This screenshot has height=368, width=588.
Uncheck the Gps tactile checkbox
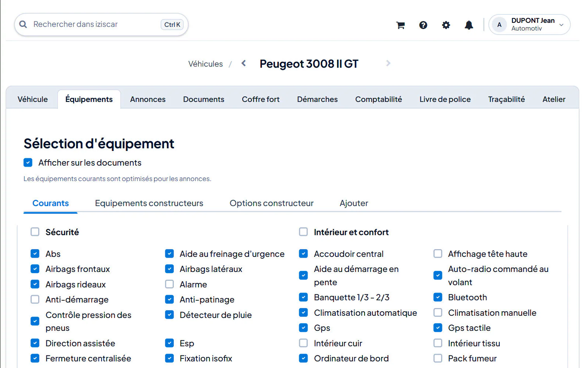(x=438, y=328)
